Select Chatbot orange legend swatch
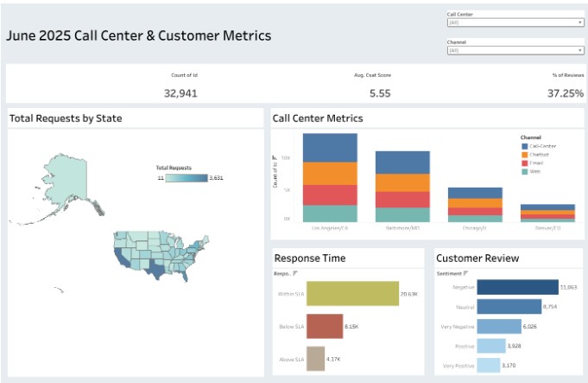The image size is (588, 383). point(524,154)
